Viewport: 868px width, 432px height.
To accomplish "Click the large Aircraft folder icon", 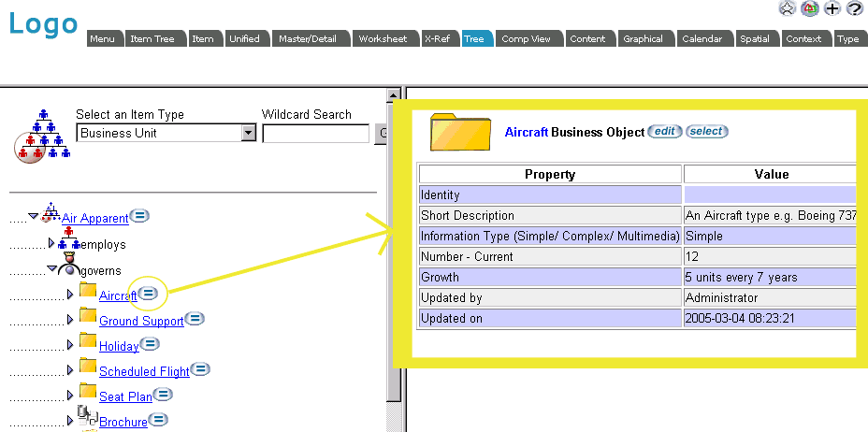I will [459, 132].
